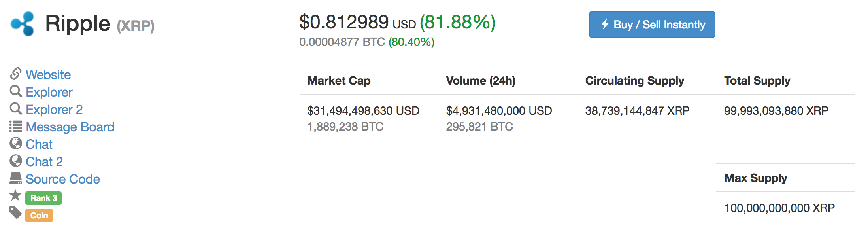Click the orange Coin tag badge

(39, 216)
